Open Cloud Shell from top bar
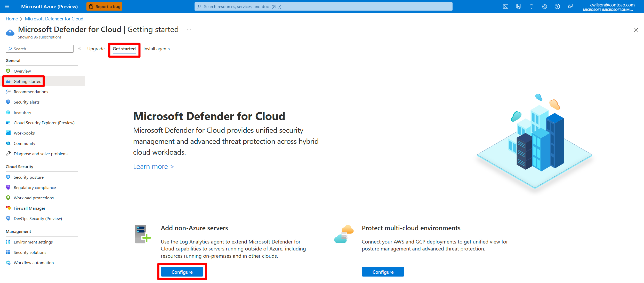The width and height of the screenshot is (644, 283). (505, 6)
